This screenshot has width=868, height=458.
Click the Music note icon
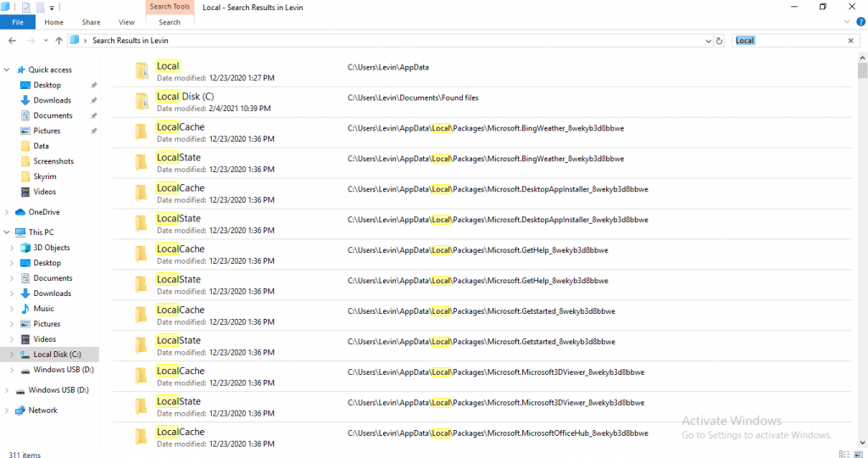25,309
